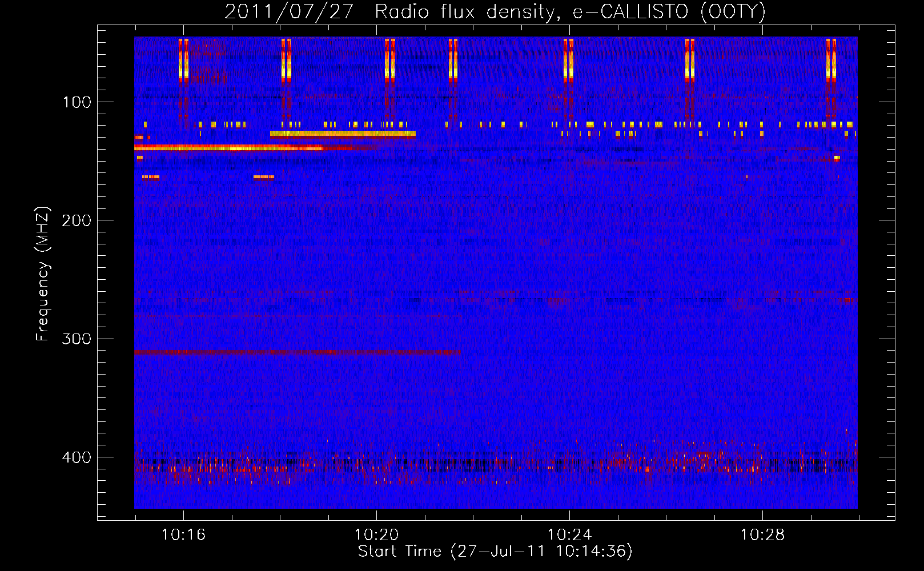Click the 'Start Time (27-Jul-11 10:14:36)' label

(x=495, y=552)
